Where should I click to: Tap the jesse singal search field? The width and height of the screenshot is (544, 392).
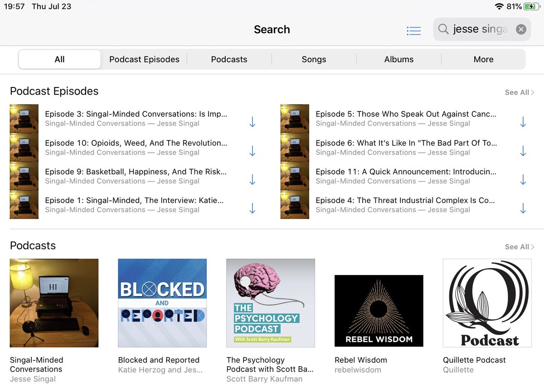[482, 29]
